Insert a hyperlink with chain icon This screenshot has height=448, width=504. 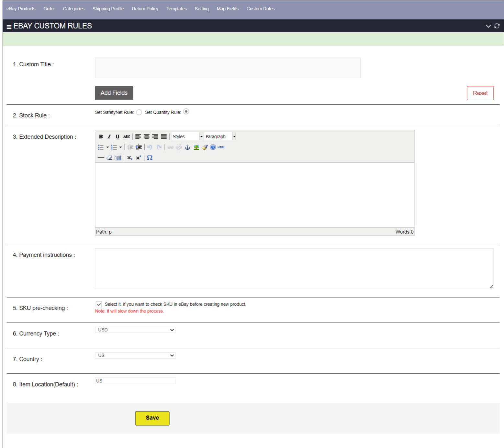(x=171, y=147)
